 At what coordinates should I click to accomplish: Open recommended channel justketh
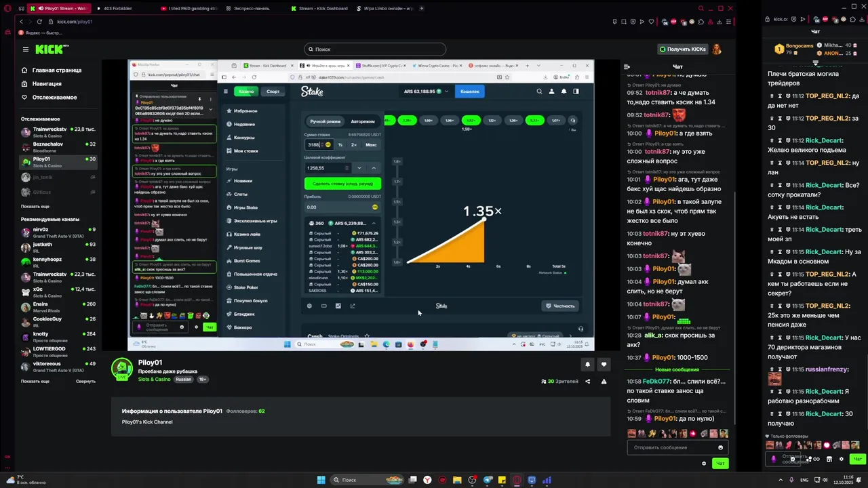(x=58, y=247)
